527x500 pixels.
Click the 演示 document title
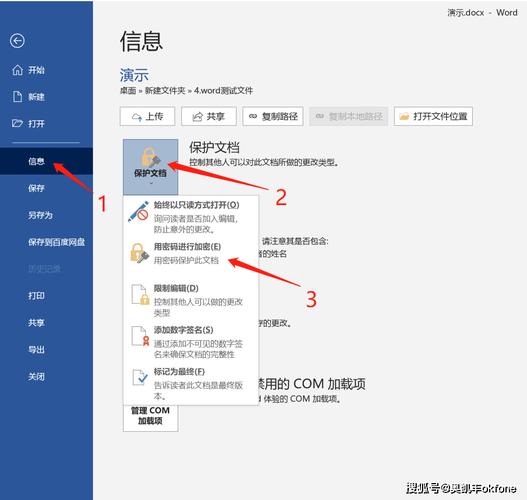[134, 75]
